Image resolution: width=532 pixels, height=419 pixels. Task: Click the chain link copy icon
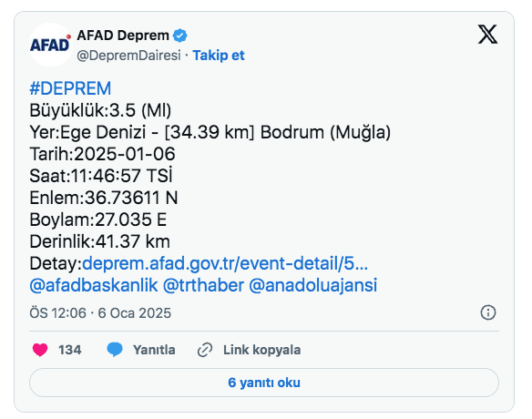tap(205, 350)
